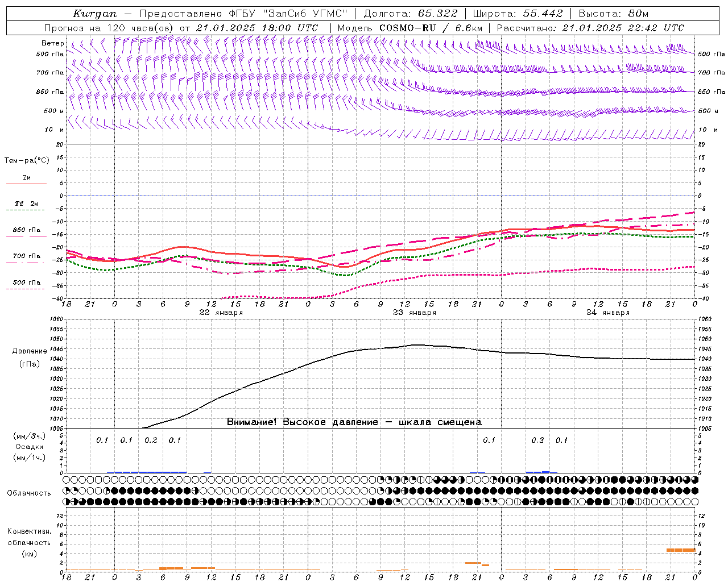This screenshot has width=728, height=582.
Task: Click '700 гПа' in the temperature legend
Action: point(27,256)
